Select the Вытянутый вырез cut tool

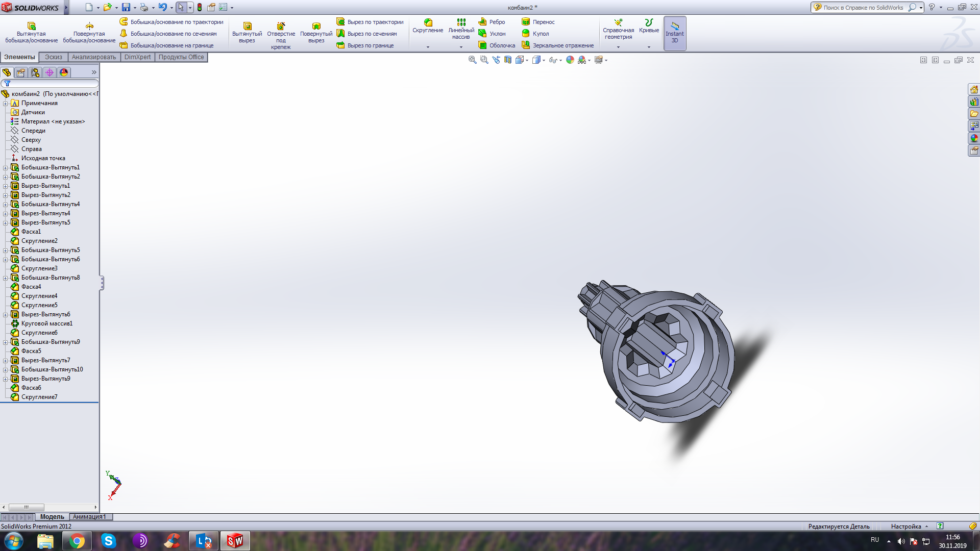[247, 33]
